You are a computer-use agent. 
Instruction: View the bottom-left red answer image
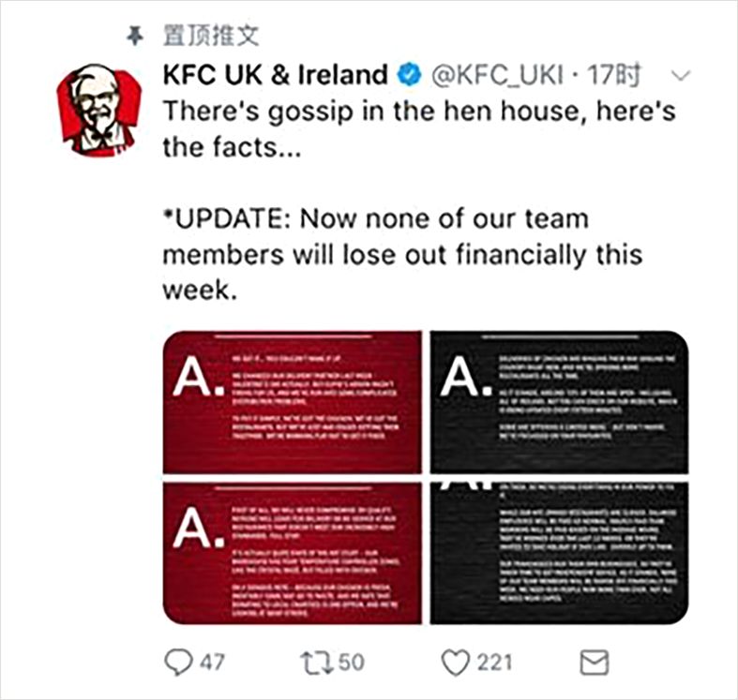[294, 553]
